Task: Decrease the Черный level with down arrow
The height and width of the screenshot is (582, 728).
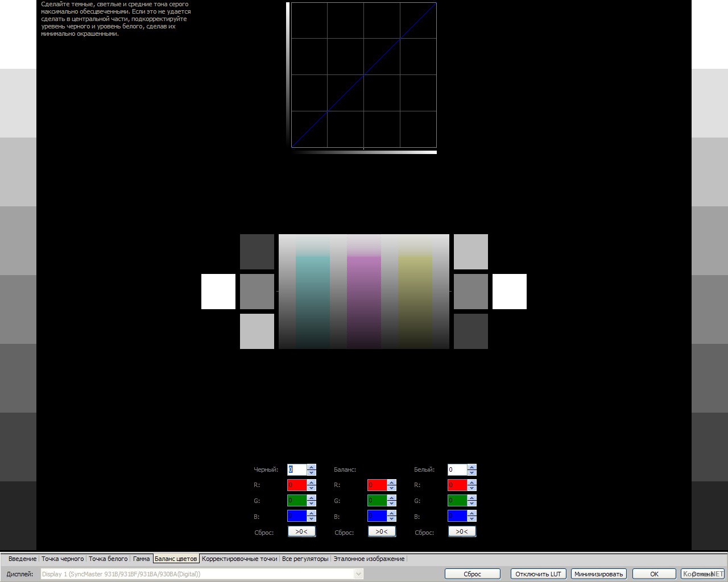Action: pyautogui.click(x=311, y=472)
